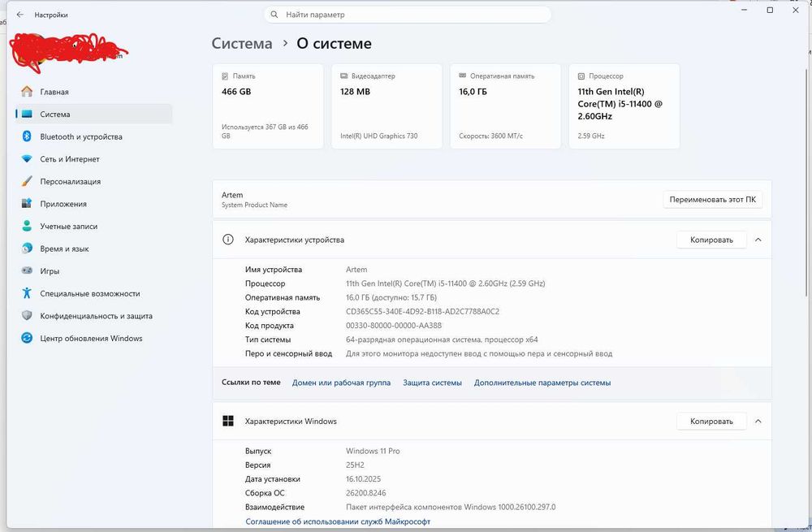This screenshot has width=812, height=532.
Task: Open the Память 466 GB card
Action: pyautogui.click(x=268, y=106)
